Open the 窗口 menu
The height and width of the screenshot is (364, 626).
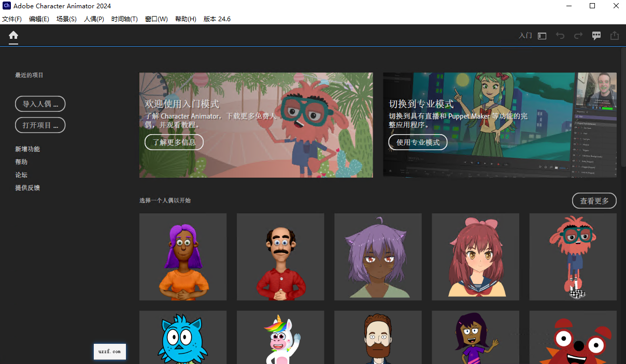point(156,19)
